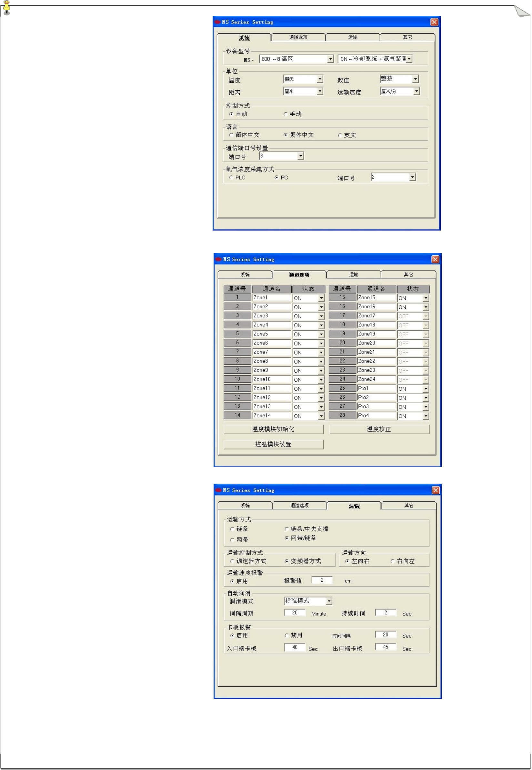
Task: Close the top NS Series Setting dialog
Action: coord(434,22)
